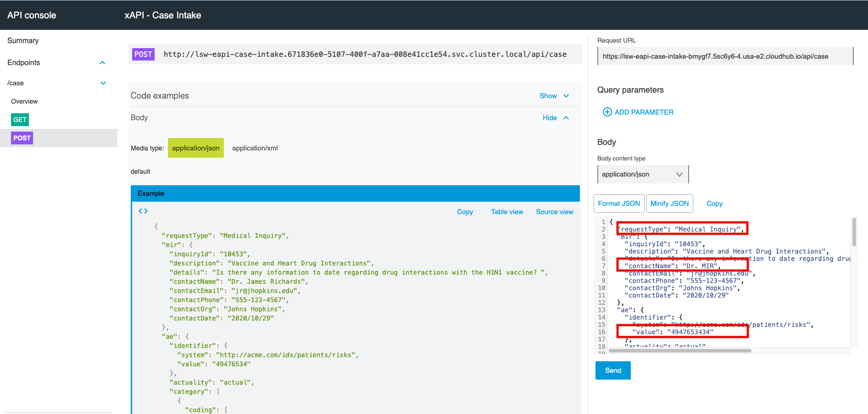Click the Minify JSON button

(x=669, y=204)
